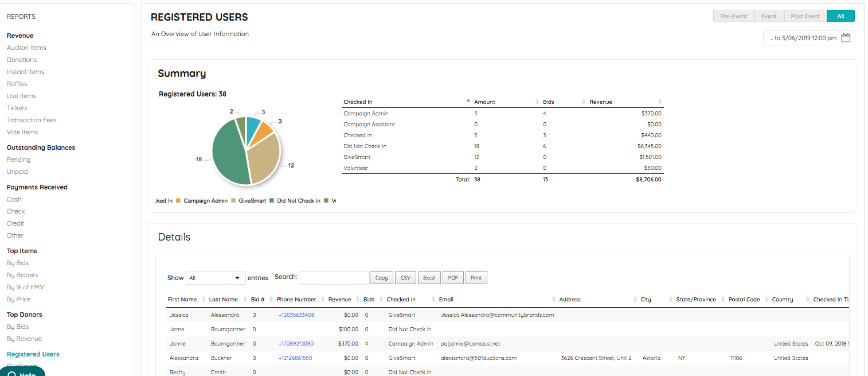Click into the Search input field

(x=335, y=278)
